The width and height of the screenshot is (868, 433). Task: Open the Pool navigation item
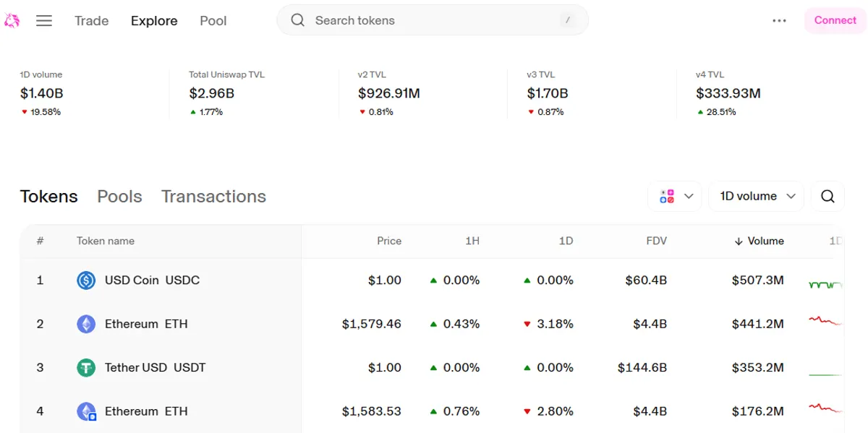[213, 21]
